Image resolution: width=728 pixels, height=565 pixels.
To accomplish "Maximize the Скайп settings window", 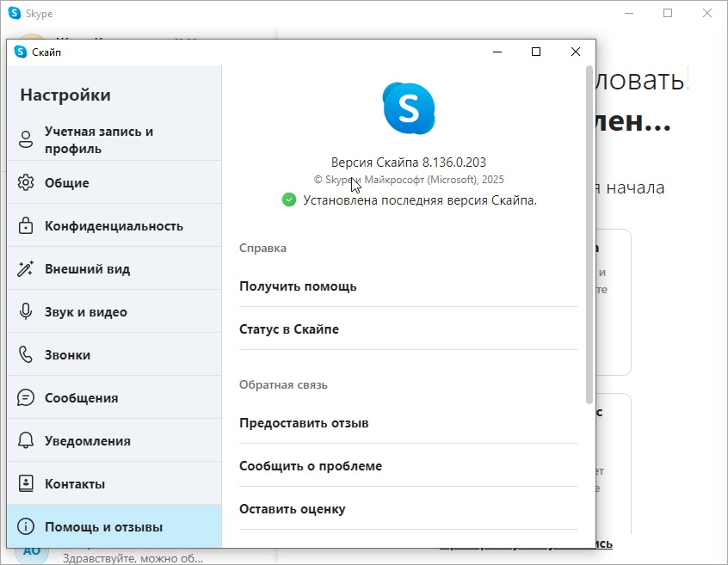I will pos(536,52).
